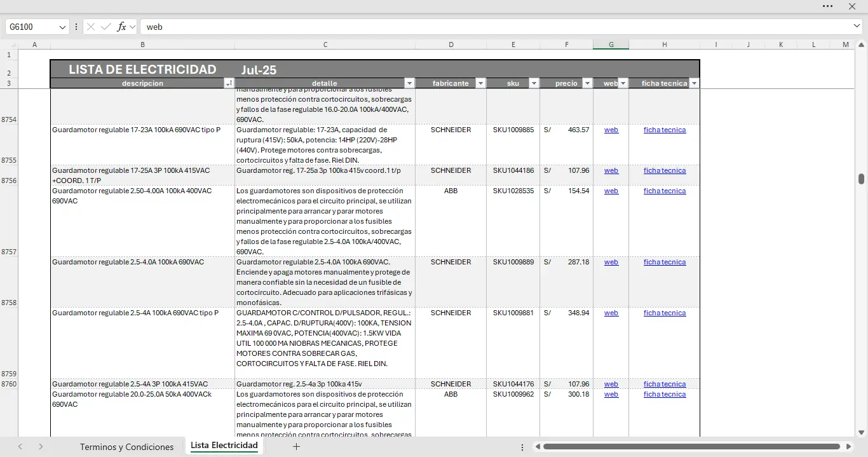Viewport: 868px width, 457px height.
Task: Select column G header
Action: [611, 44]
